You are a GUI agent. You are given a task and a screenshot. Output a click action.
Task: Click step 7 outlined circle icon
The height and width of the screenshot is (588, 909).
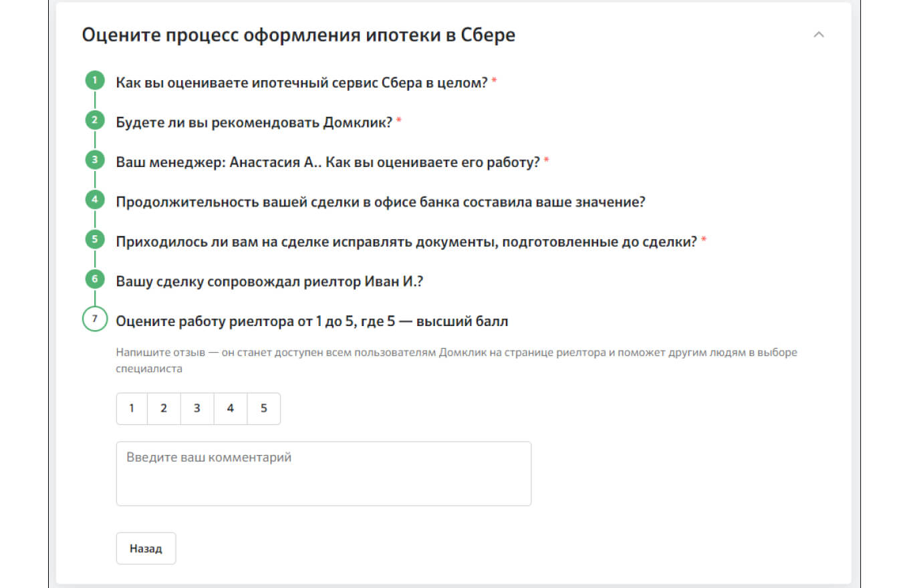click(95, 319)
